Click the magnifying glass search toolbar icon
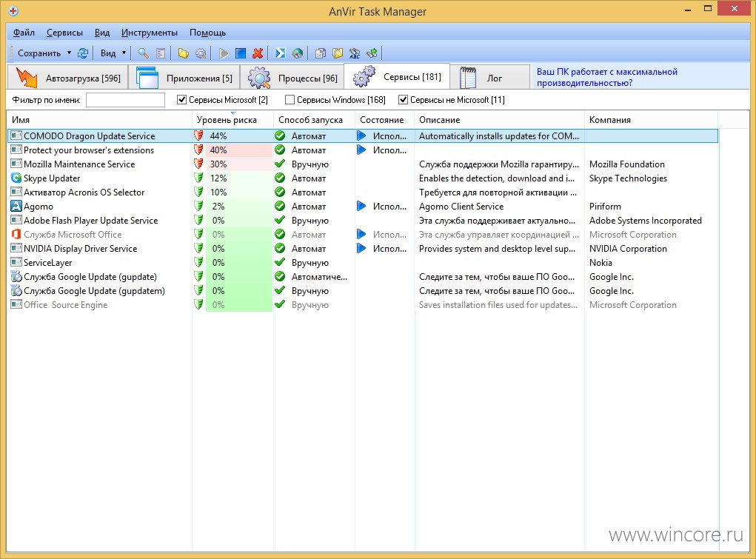This screenshot has width=756, height=559. click(143, 53)
